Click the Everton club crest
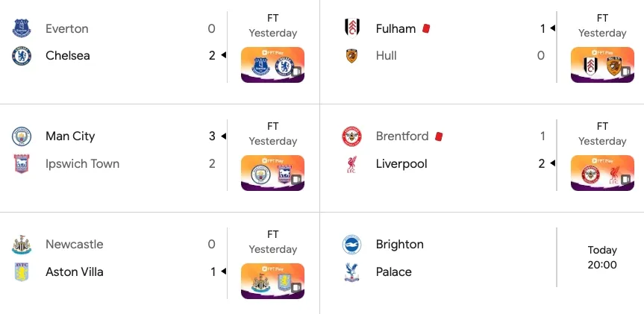Image resolution: width=644 pixels, height=314 pixels. click(x=22, y=28)
